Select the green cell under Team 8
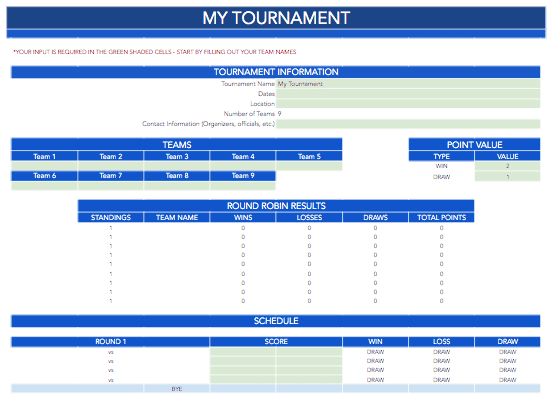The image size is (553, 403). click(177, 186)
